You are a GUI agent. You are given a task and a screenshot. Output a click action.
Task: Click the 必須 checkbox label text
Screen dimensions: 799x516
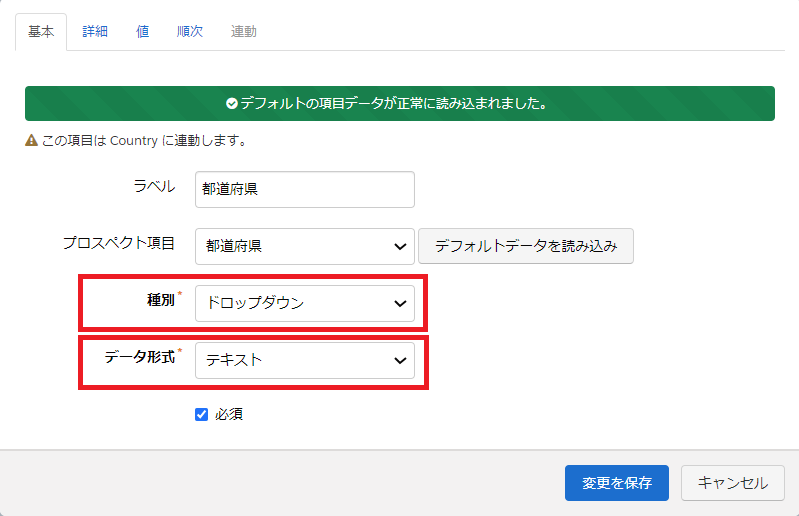[229, 414]
